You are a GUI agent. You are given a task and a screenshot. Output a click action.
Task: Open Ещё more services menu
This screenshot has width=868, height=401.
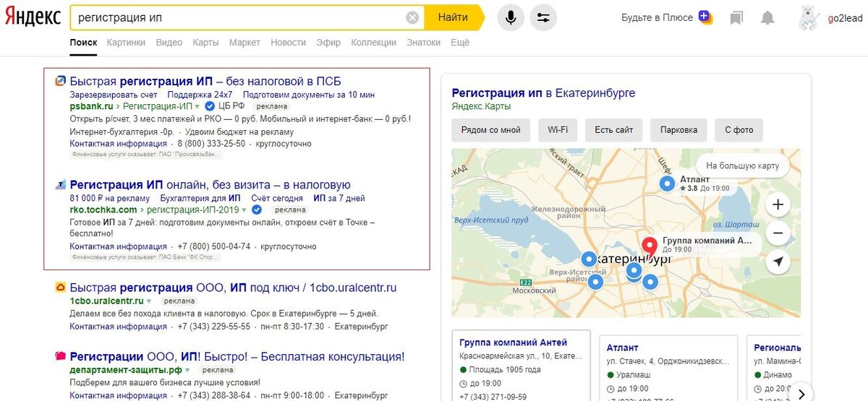(x=460, y=43)
